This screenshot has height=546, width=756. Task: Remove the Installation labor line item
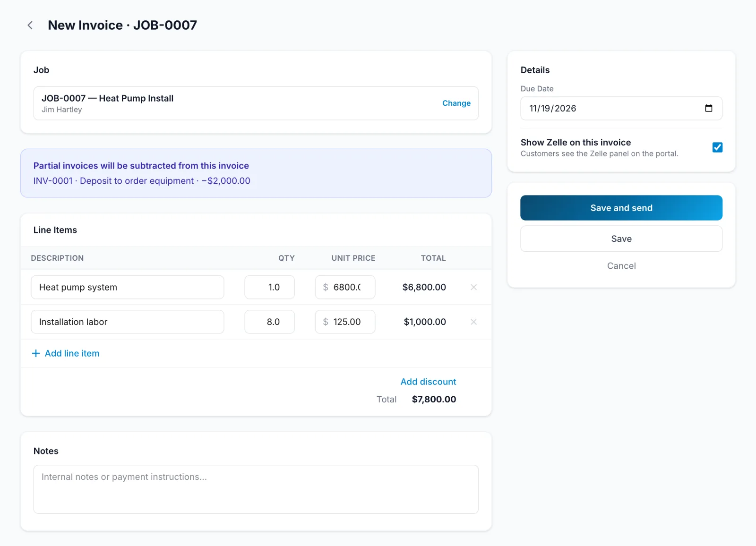coord(473,322)
